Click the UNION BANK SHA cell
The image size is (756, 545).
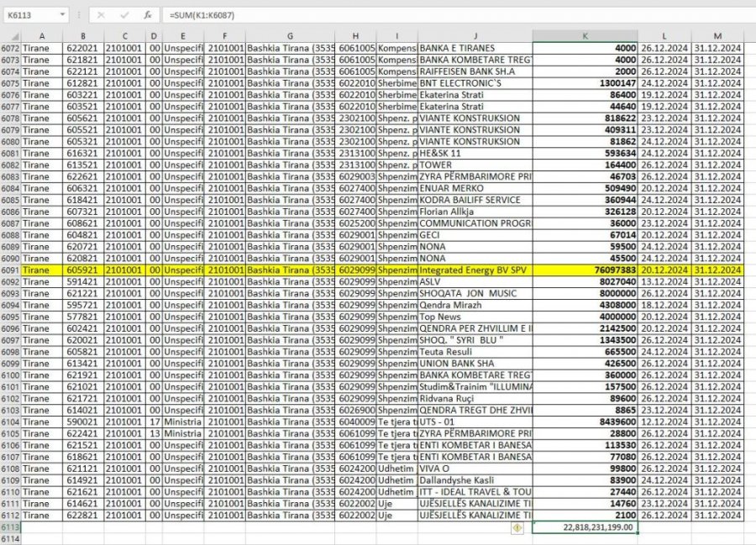(x=475, y=363)
